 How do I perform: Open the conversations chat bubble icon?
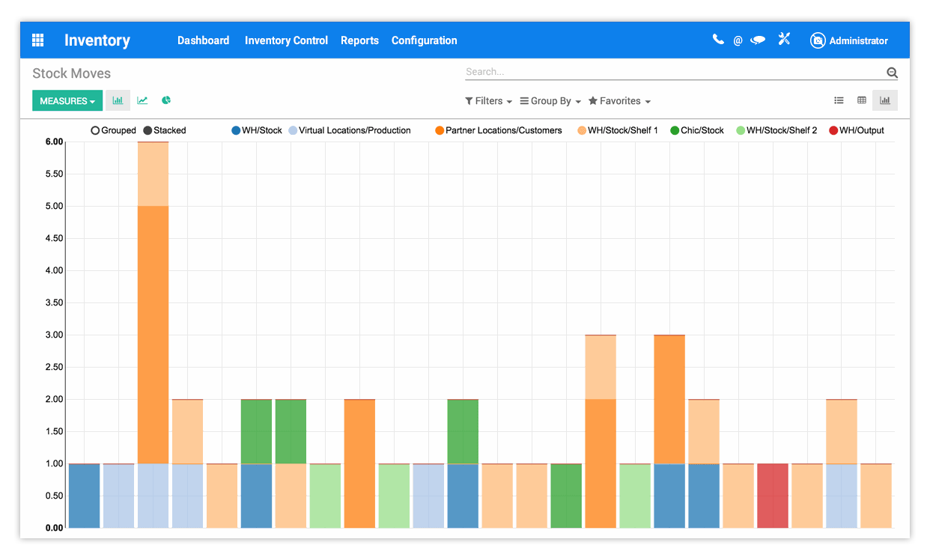(758, 40)
